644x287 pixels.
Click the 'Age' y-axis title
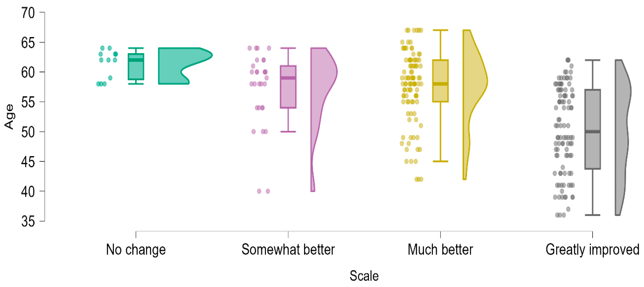pos(10,117)
